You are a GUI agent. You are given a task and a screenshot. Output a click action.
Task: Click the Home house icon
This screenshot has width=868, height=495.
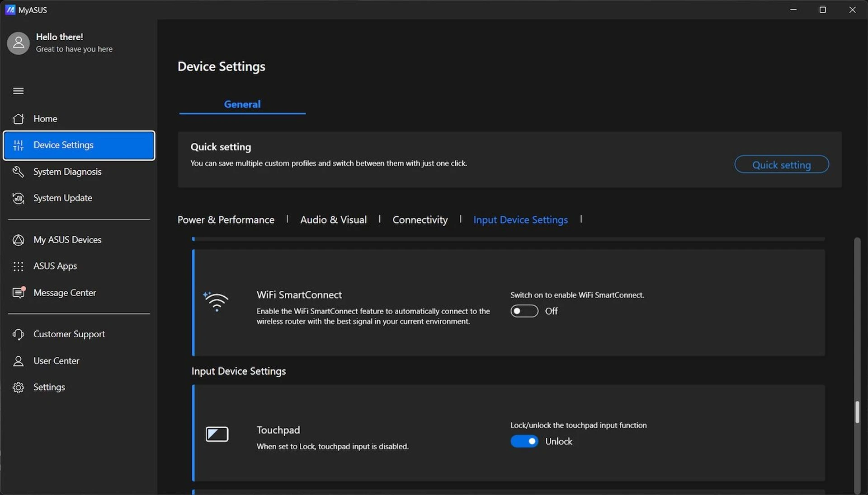[x=19, y=119]
